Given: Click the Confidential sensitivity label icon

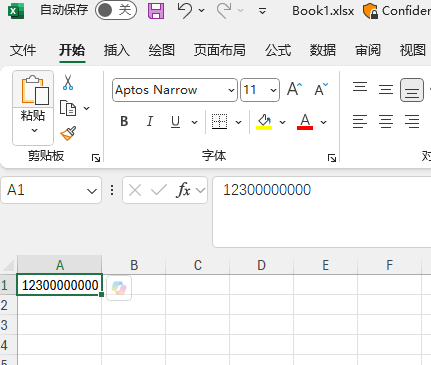Looking at the screenshot, I should tap(370, 11).
